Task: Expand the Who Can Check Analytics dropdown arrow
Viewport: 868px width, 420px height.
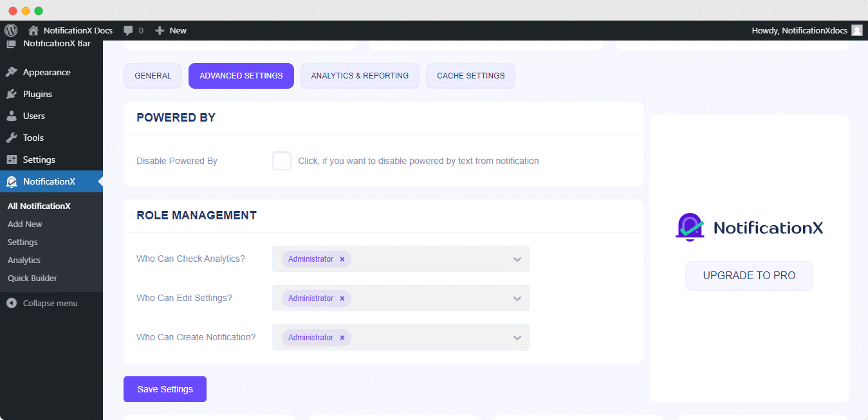Action: (x=517, y=260)
